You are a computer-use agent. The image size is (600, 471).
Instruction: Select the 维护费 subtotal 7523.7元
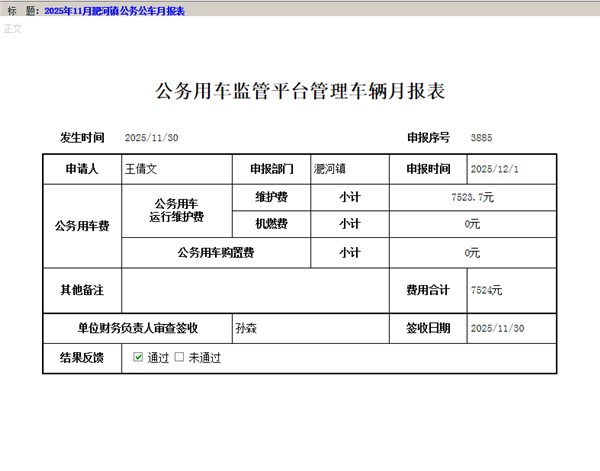coord(472,198)
